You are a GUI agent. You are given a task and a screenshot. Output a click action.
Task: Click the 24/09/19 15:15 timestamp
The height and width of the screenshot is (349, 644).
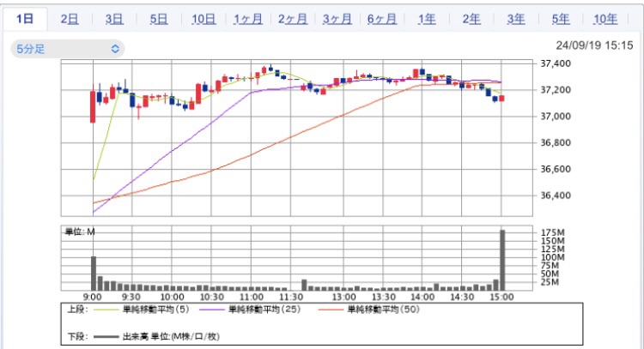pyautogui.click(x=594, y=45)
